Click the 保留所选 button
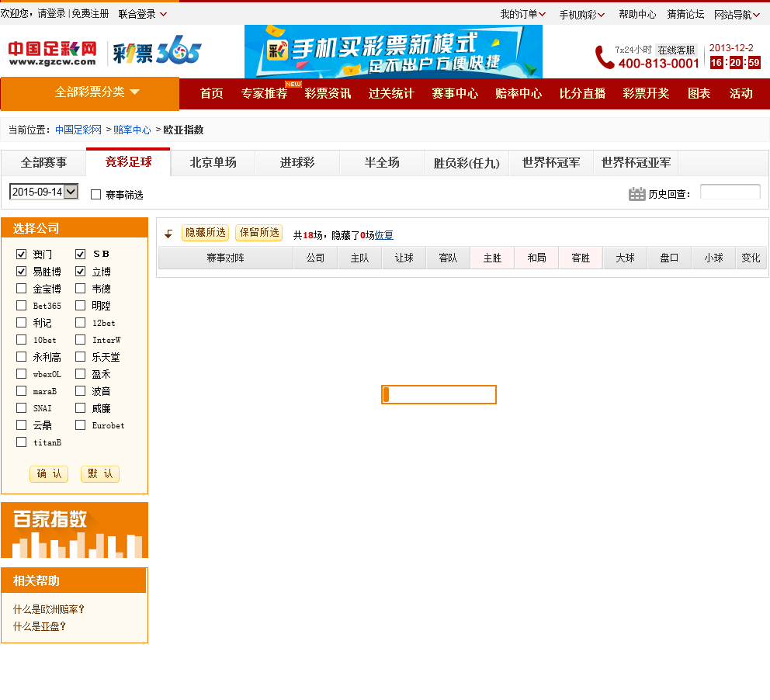Image resolution: width=770 pixels, height=700 pixels. click(x=259, y=233)
